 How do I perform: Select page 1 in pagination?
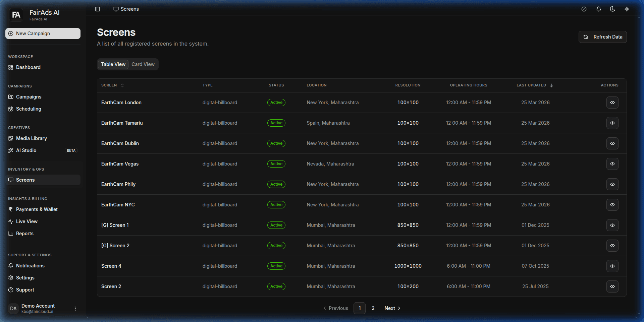360,308
